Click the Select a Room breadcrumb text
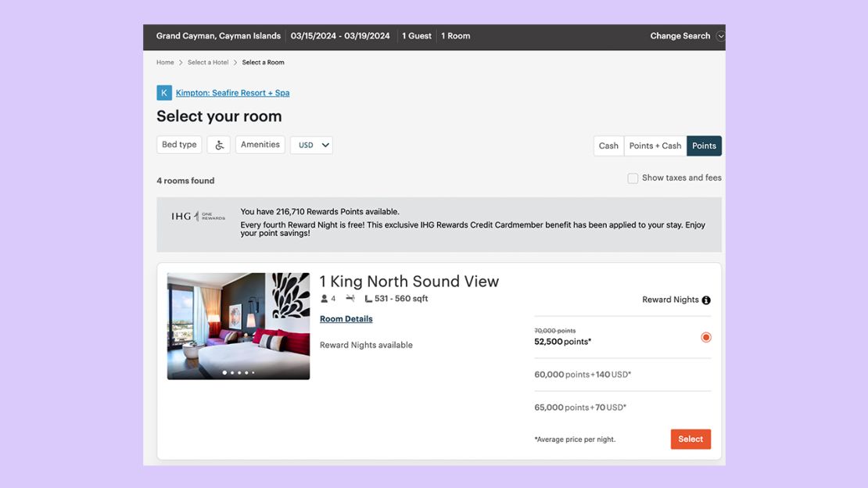 click(x=263, y=63)
